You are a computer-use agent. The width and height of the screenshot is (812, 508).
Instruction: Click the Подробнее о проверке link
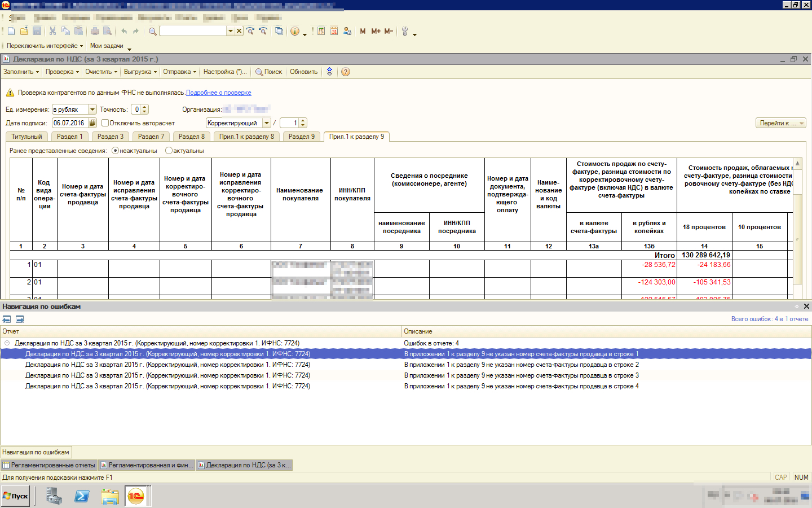[x=219, y=93]
